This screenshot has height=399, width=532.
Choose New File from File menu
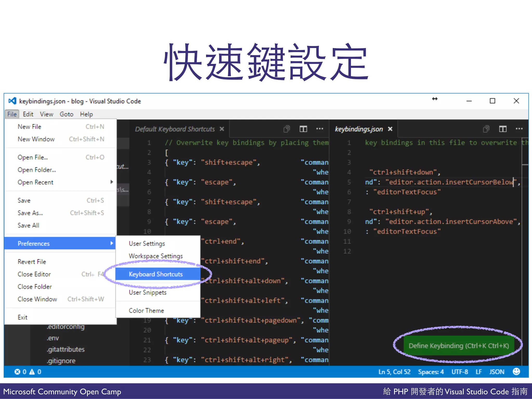tap(61, 127)
